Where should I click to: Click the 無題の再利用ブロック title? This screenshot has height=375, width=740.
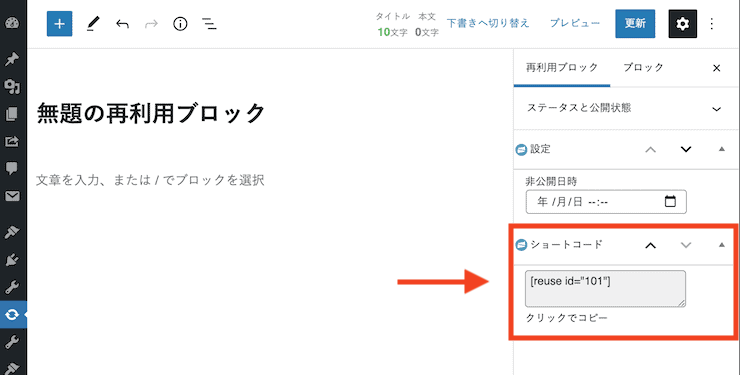(x=151, y=114)
